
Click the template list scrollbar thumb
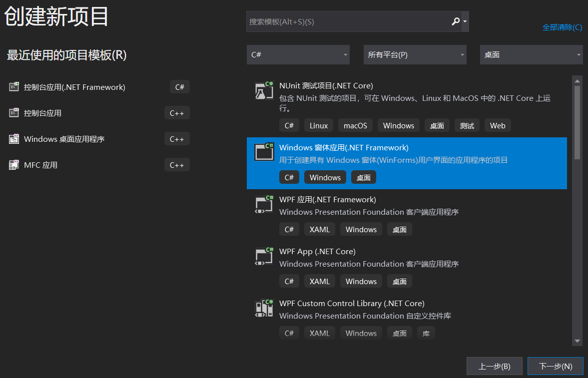pyautogui.click(x=577, y=123)
